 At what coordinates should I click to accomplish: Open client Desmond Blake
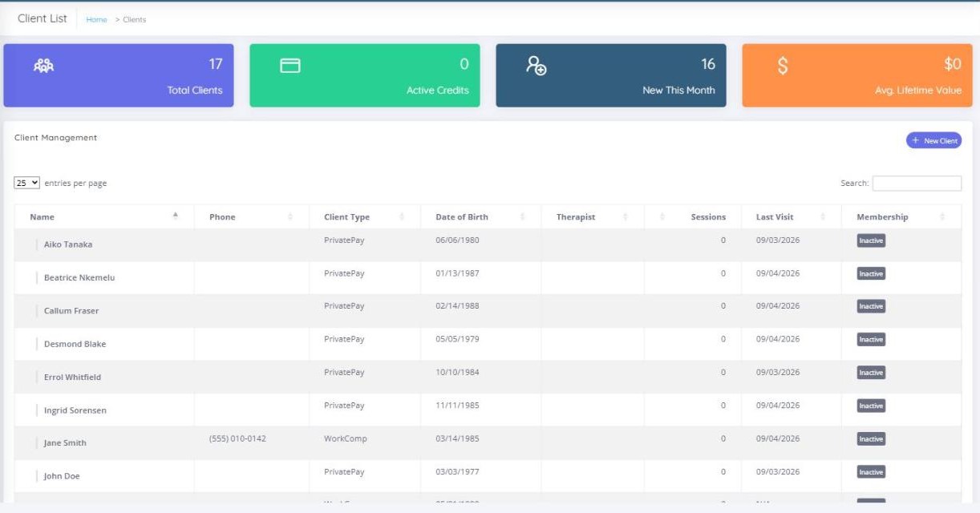(x=75, y=344)
